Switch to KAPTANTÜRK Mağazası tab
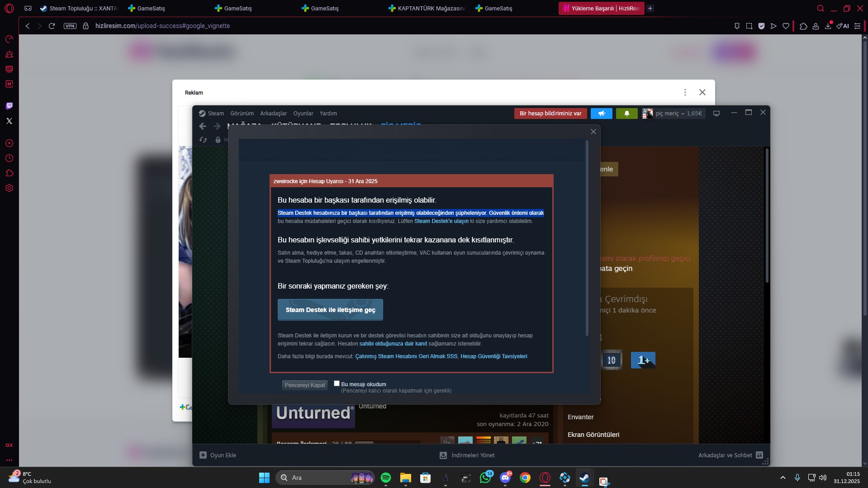Viewport: 868px width, 488px height. [427, 8]
